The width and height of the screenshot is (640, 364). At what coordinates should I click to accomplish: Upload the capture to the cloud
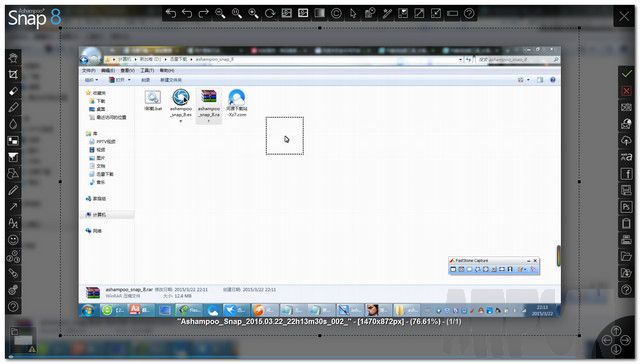click(627, 140)
